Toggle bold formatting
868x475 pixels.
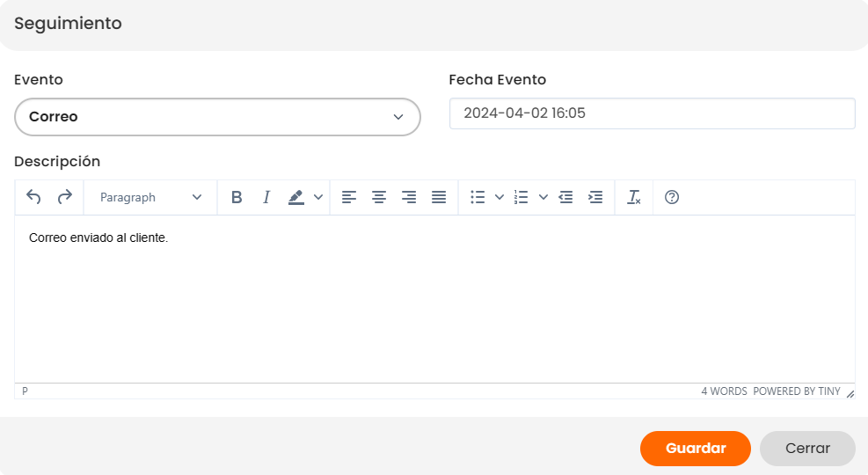(236, 197)
